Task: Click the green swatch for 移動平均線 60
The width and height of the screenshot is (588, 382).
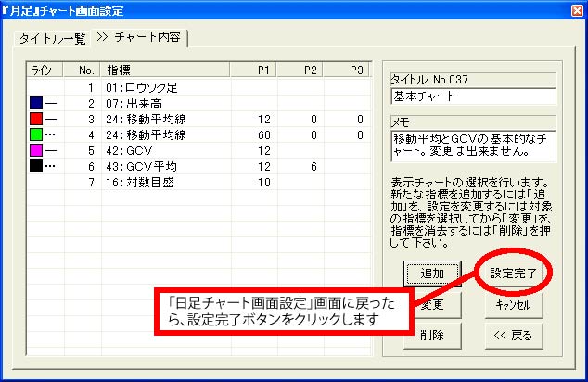Action: (x=36, y=134)
